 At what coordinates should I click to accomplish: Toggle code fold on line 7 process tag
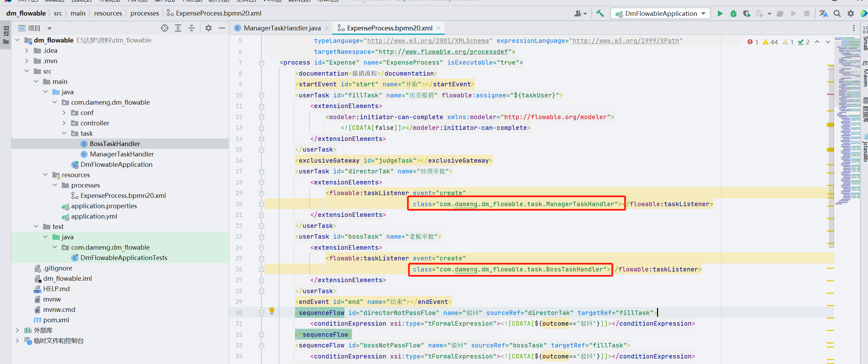(261, 63)
